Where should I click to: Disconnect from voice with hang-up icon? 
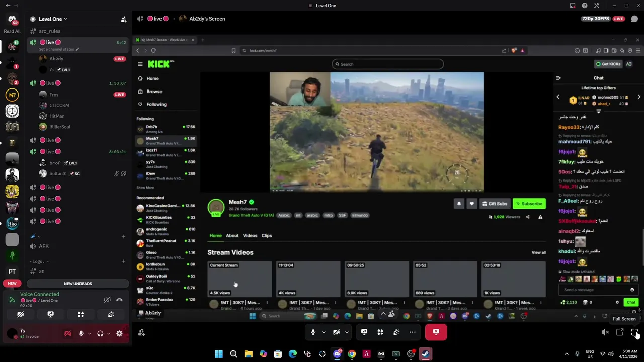(119, 300)
